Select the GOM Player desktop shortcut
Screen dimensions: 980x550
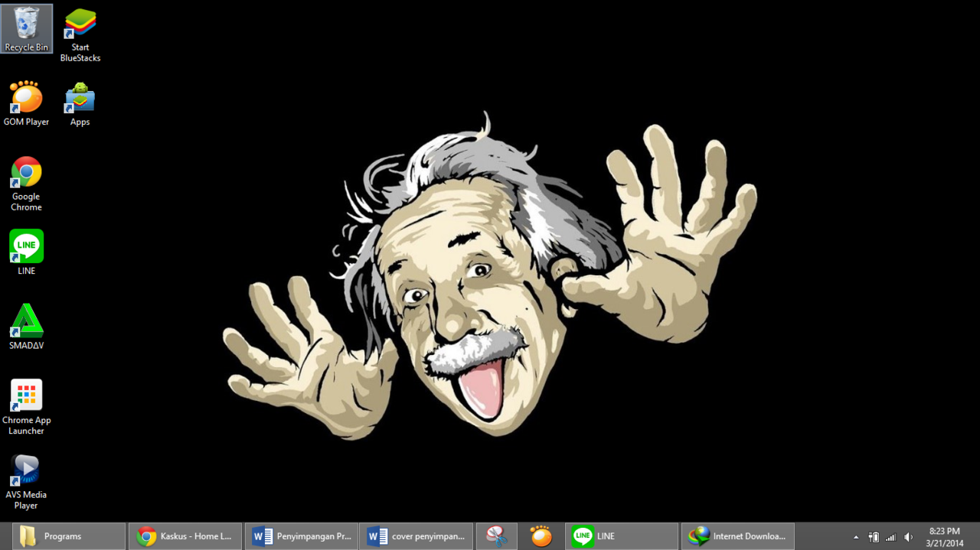tap(26, 103)
